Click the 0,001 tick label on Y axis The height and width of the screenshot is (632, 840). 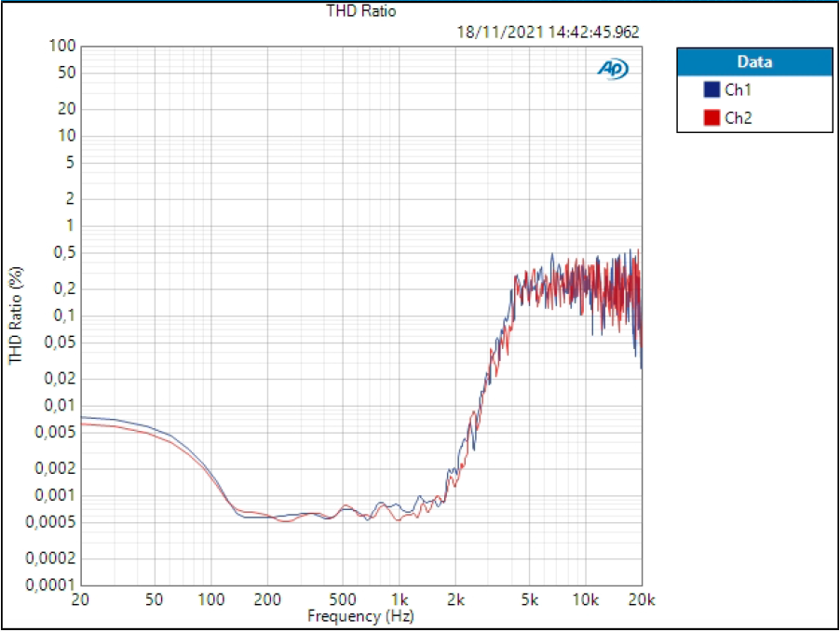(x=55, y=495)
